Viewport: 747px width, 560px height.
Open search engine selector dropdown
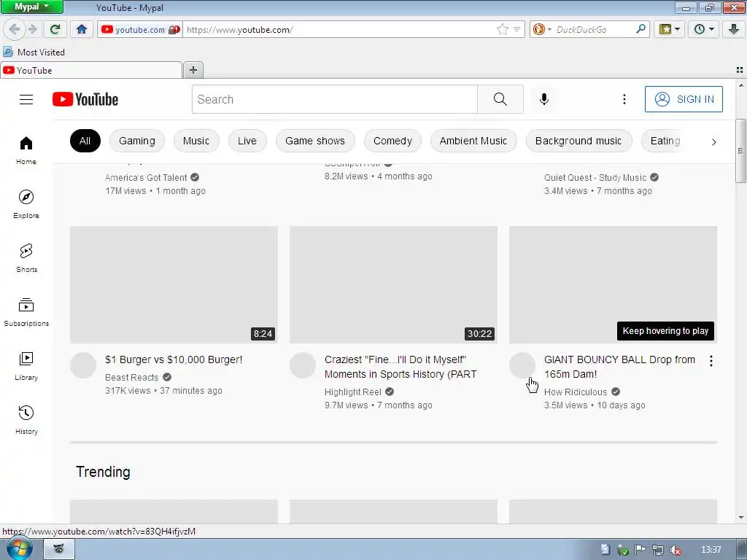tap(542, 29)
